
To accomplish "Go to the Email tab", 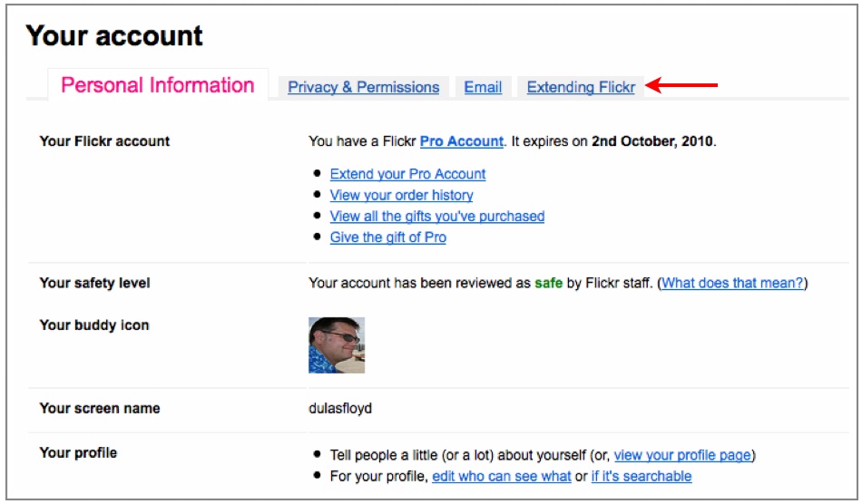I will click(483, 87).
